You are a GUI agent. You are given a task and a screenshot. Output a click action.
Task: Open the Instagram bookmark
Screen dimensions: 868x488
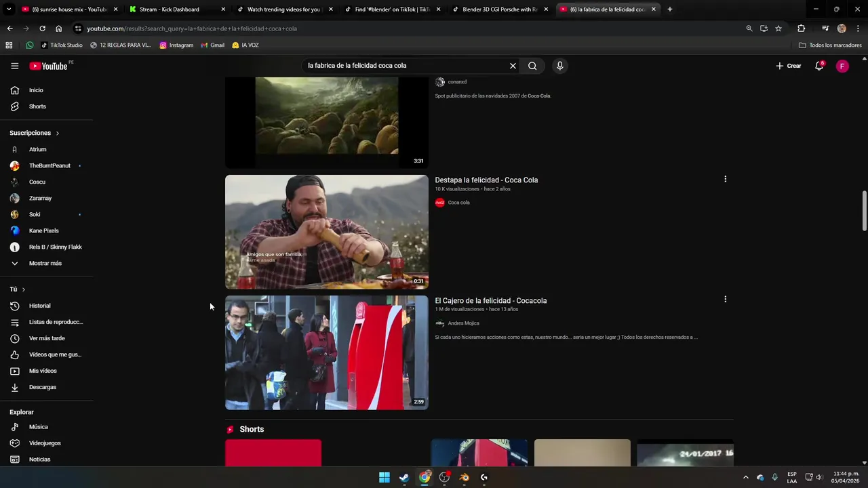(176, 45)
